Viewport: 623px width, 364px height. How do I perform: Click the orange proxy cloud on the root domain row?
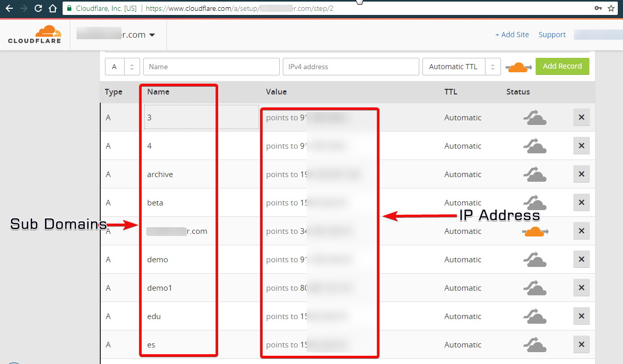535,231
